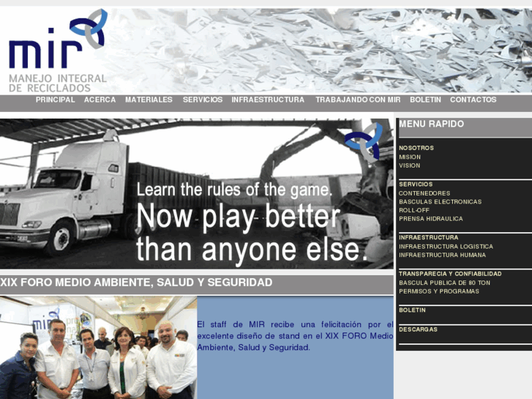The height and width of the screenshot is (399, 532).
Task: Open BOLETIN in top navigation
Action: (x=425, y=100)
